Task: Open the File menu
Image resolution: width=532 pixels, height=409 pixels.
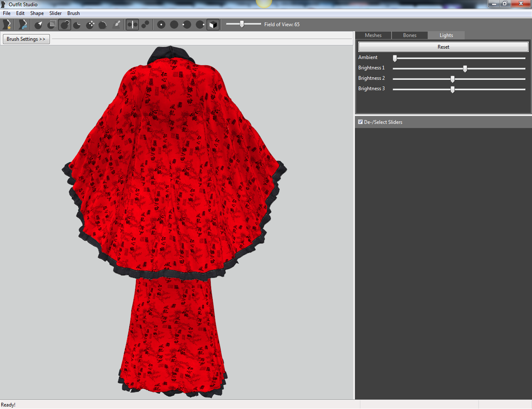Action: [7, 13]
